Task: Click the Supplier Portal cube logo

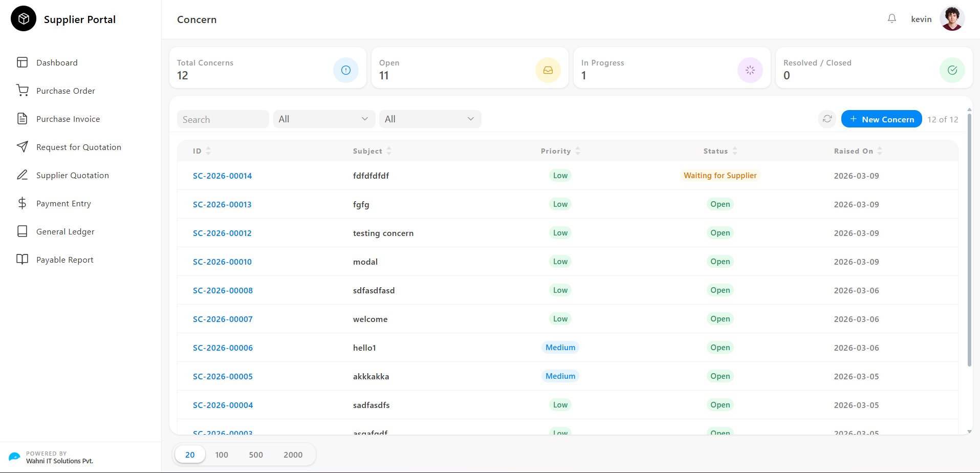Action: pos(24,19)
